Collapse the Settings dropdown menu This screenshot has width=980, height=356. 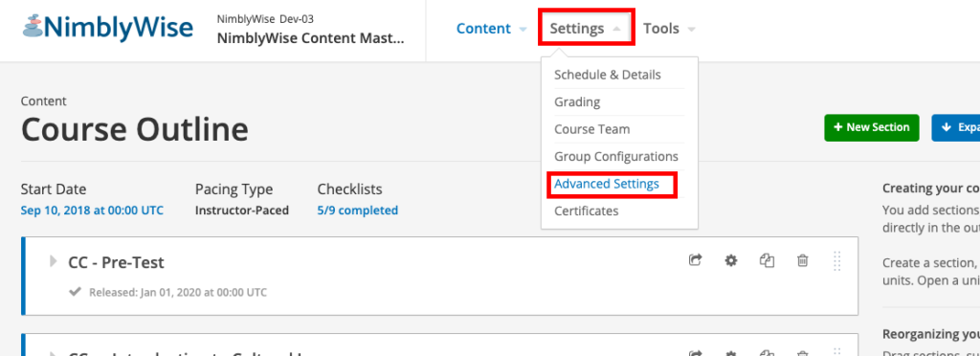click(x=586, y=29)
